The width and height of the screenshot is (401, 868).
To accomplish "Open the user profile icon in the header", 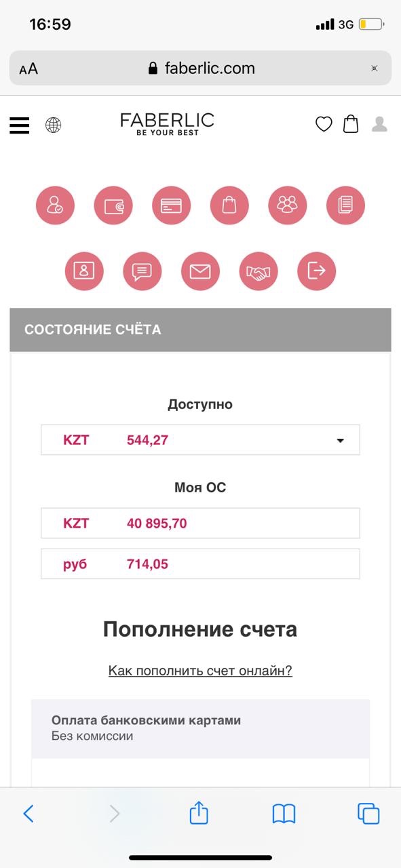I will [x=380, y=124].
